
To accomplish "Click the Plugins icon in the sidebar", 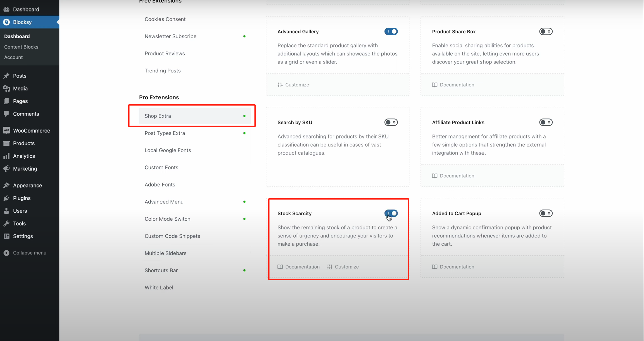I will click(6, 198).
